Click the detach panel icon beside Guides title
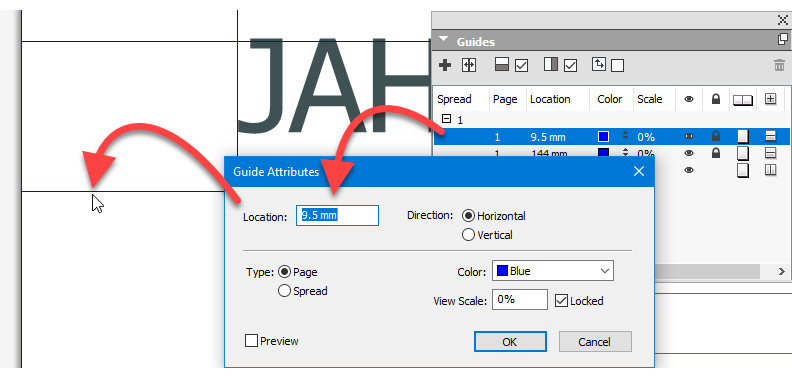 pyautogui.click(x=782, y=38)
